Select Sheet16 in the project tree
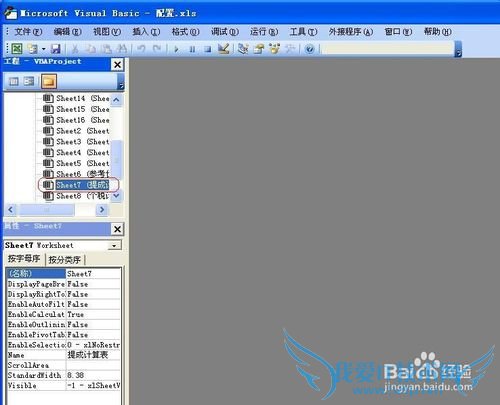Image resolution: width=500 pixels, height=405 pixels. [x=76, y=120]
